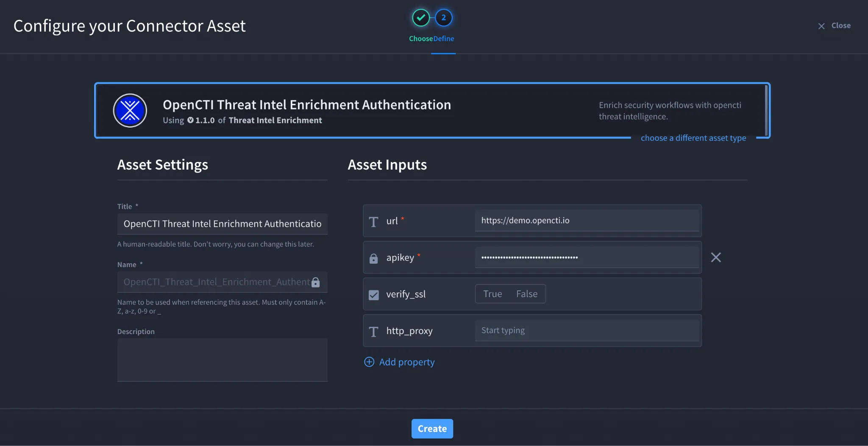Set verify_ssl to False
Screen dimensions: 868x446
coord(527,294)
